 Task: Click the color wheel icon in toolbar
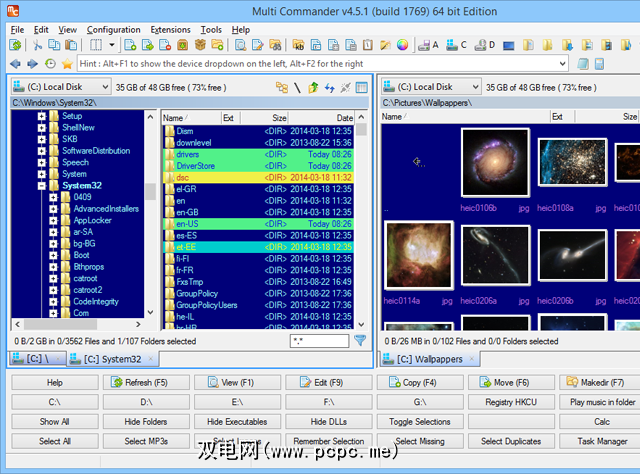[403, 45]
